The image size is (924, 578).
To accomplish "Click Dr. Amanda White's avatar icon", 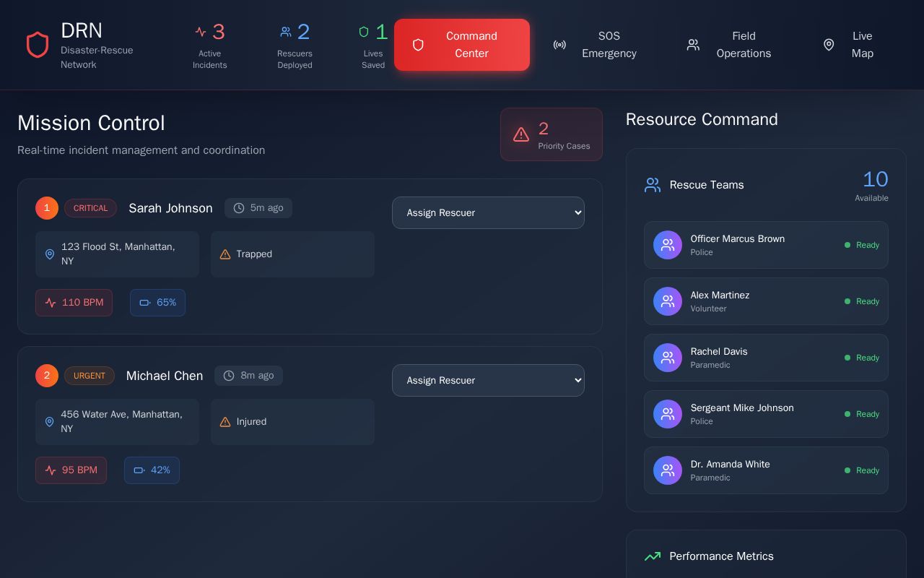I will point(668,470).
